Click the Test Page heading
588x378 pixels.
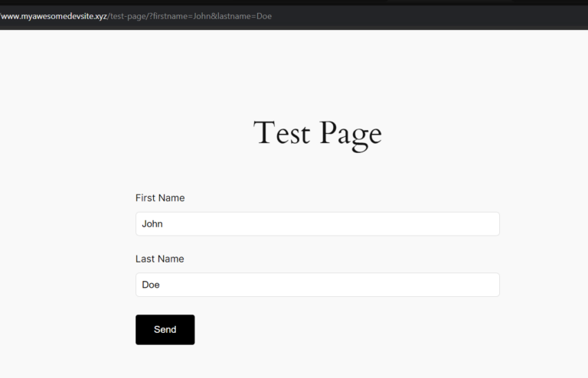[317, 133]
